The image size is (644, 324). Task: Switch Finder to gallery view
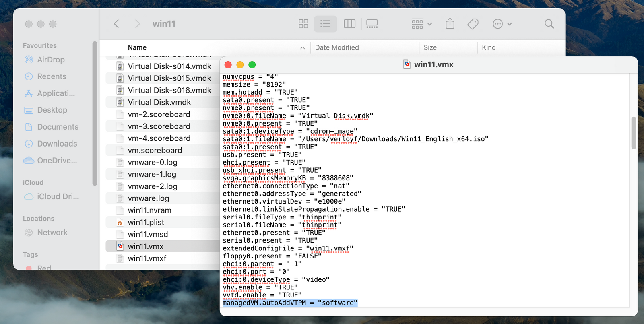[372, 24]
